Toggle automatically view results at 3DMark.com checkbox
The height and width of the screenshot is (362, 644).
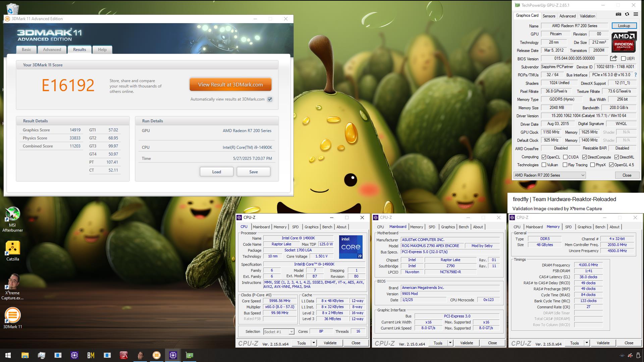coord(270,99)
